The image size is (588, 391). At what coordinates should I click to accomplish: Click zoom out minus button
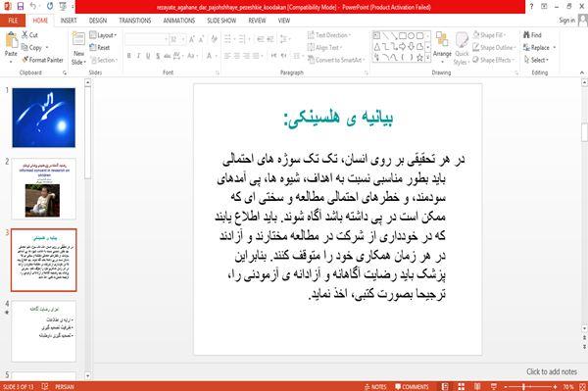click(506, 387)
